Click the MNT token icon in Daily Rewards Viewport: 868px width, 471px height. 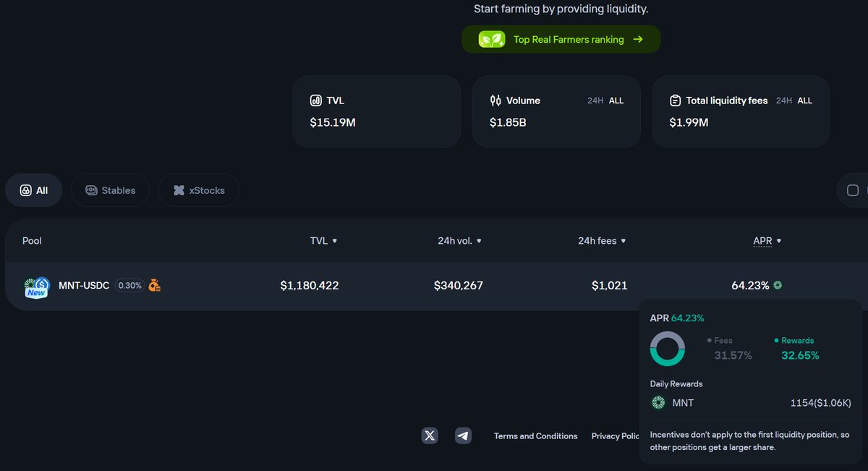pyautogui.click(x=658, y=403)
